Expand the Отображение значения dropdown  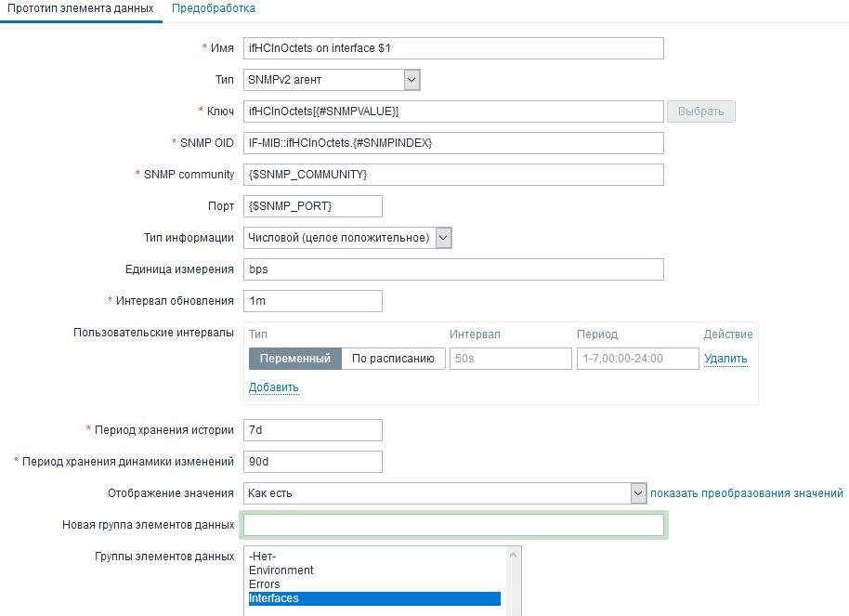[444, 493]
